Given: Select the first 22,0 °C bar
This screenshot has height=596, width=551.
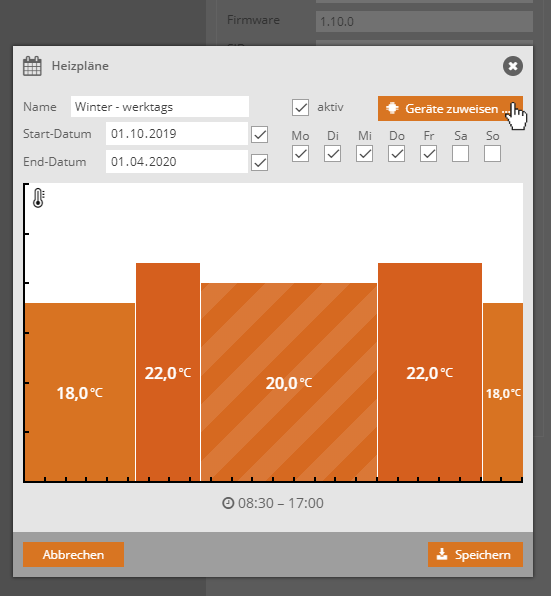Looking at the screenshot, I should [x=168, y=372].
